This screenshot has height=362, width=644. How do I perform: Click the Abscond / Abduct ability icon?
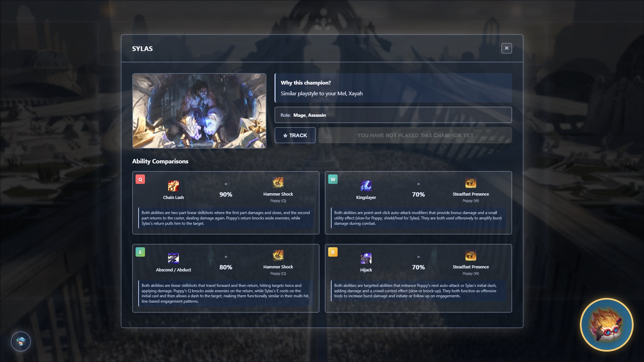tap(173, 258)
